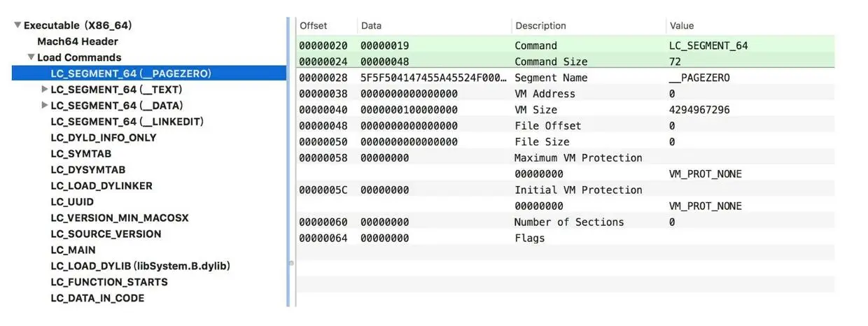Select LC_SEGMENT_64 (__TEXT) tree row
Screen dimensions: 868x326
coord(116,90)
